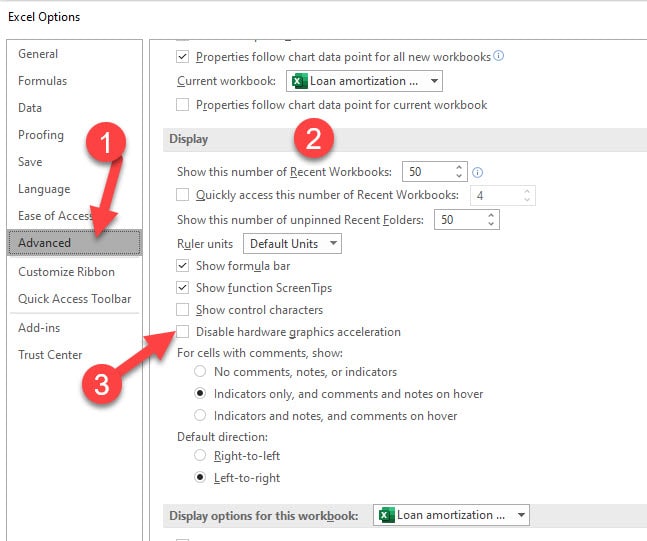This screenshot has width=647, height=541.
Task: Open the Display options for this workbook dropdown
Action: (451, 515)
